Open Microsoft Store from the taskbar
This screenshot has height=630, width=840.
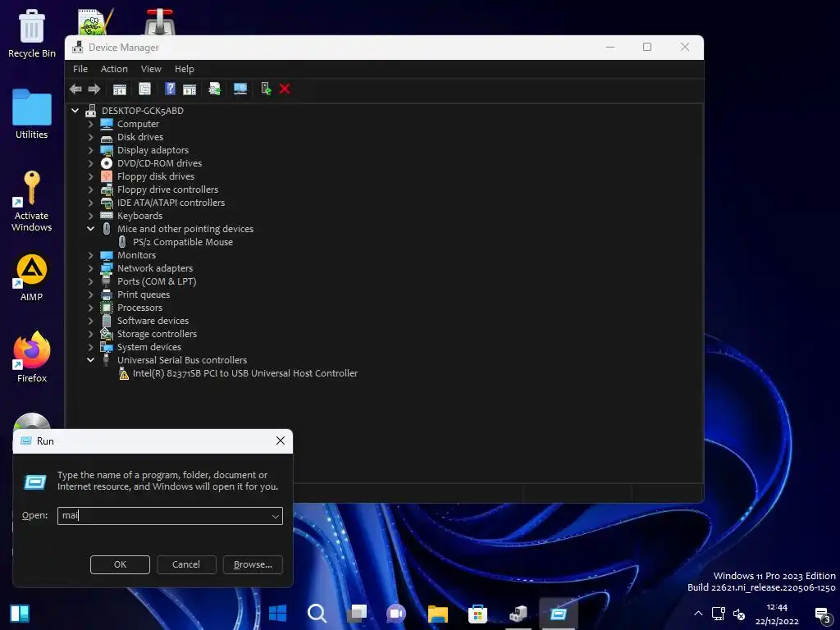[477, 614]
